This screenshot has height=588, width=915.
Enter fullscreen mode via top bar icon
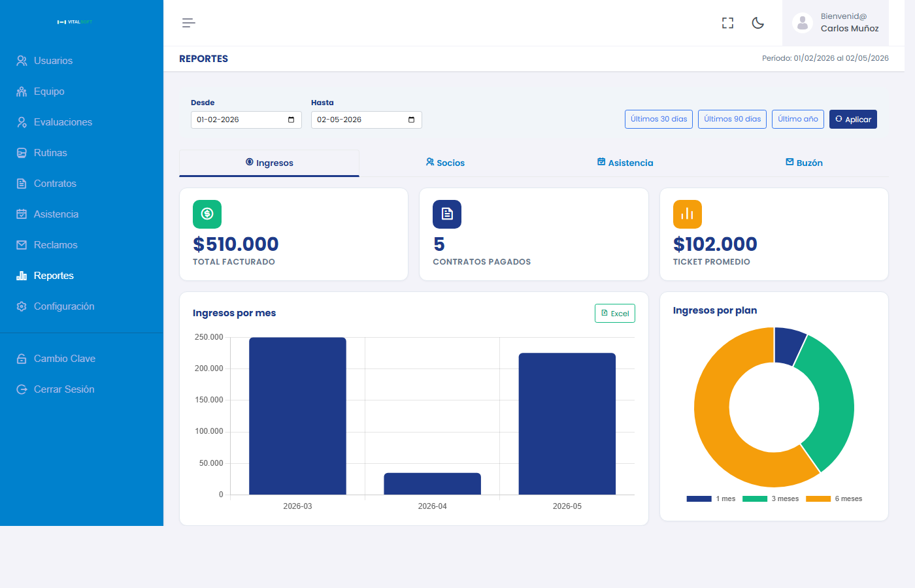tap(727, 23)
